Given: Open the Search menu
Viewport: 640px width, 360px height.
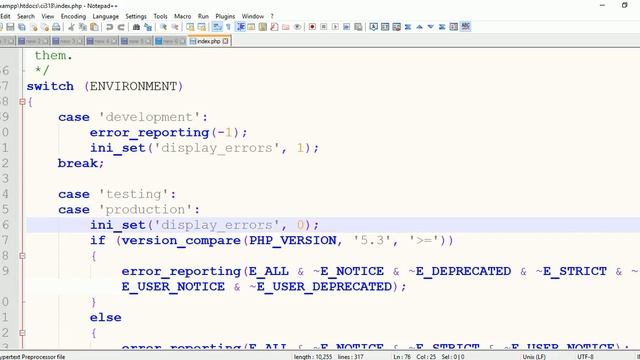Looking at the screenshot, I should pos(26,16).
